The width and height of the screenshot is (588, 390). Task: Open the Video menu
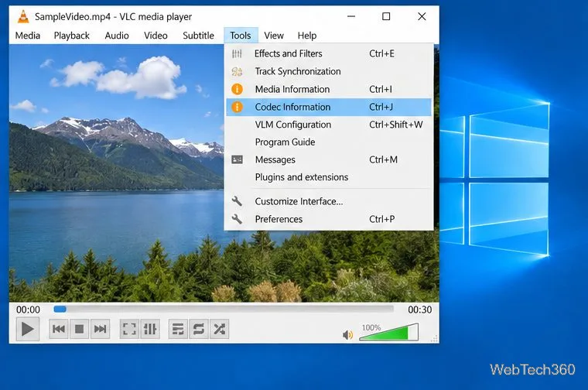[156, 36]
